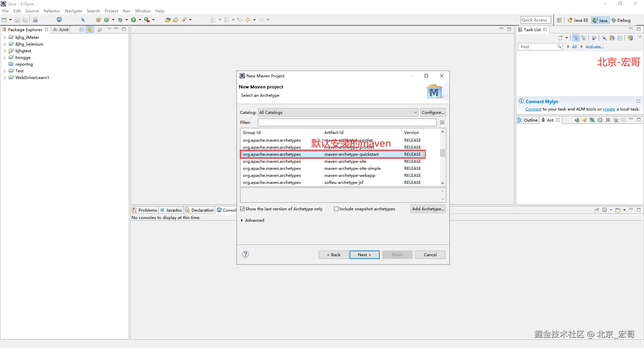Click the New Java Package toolbar icon
The width and height of the screenshot is (644, 348).
pos(99,20)
